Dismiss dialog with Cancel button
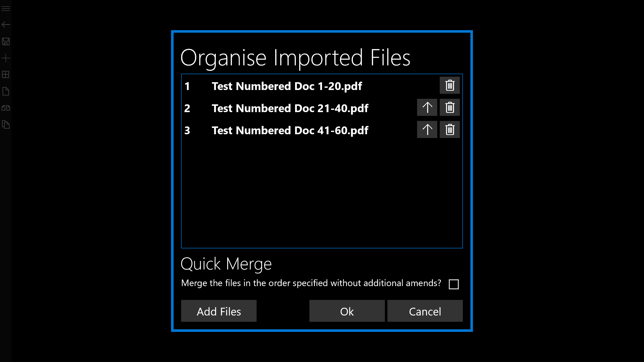 (x=425, y=311)
